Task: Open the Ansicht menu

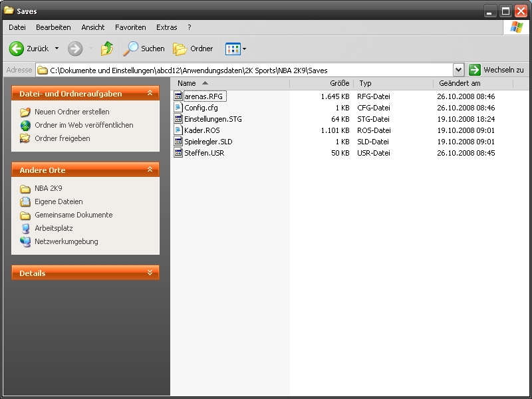Action: pos(92,27)
